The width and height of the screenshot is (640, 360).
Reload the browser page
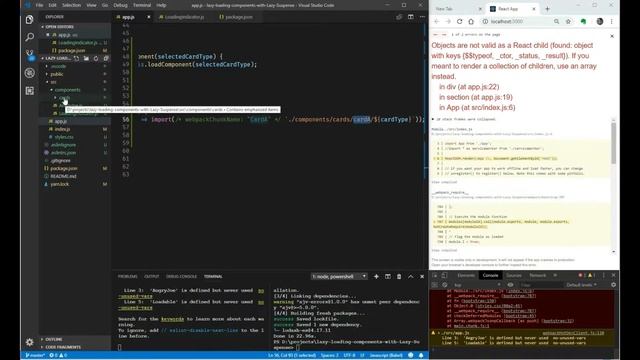(460, 21)
